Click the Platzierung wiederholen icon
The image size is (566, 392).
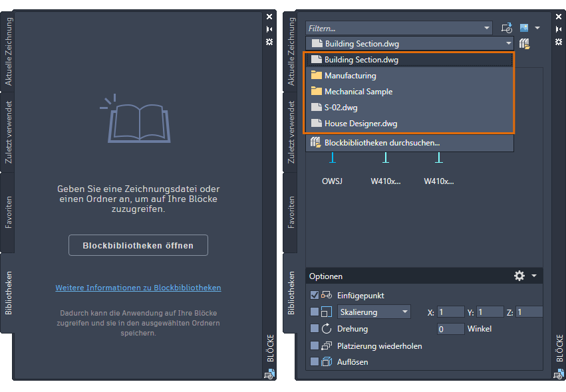327,345
